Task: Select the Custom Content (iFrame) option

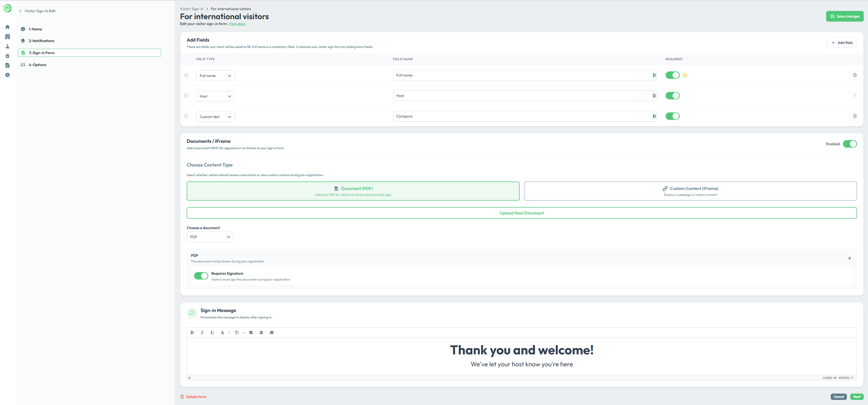Action: pyautogui.click(x=690, y=191)
